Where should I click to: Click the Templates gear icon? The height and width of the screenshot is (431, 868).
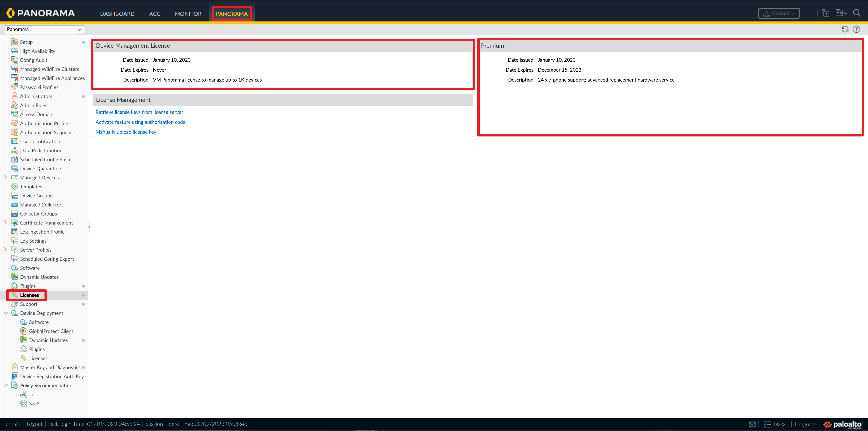coord(14,186)
